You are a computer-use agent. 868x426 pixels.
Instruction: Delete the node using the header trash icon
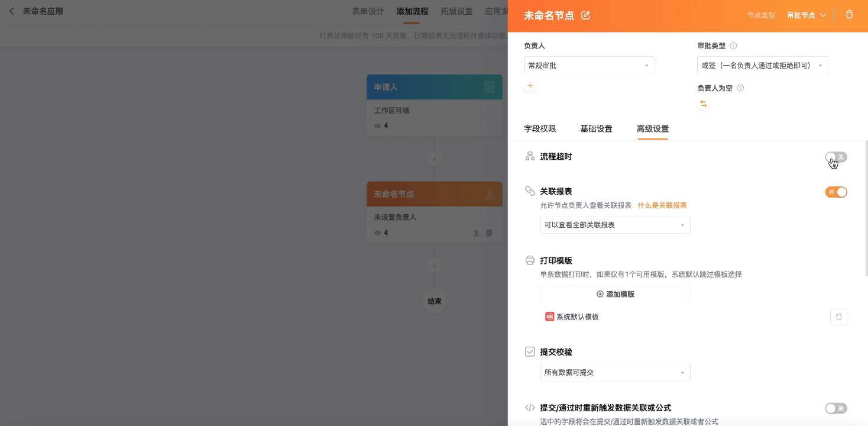coord(850,15)
